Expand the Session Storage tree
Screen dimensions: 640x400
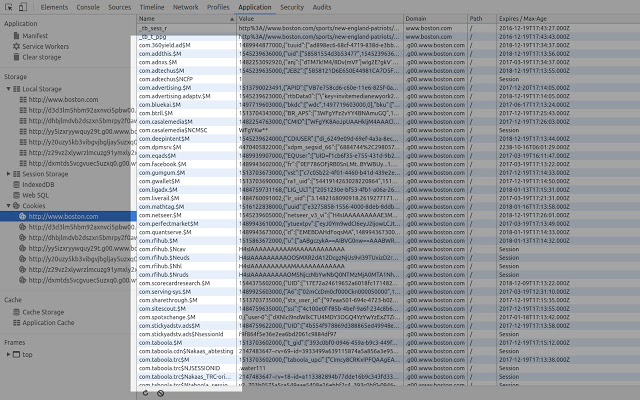8,173
